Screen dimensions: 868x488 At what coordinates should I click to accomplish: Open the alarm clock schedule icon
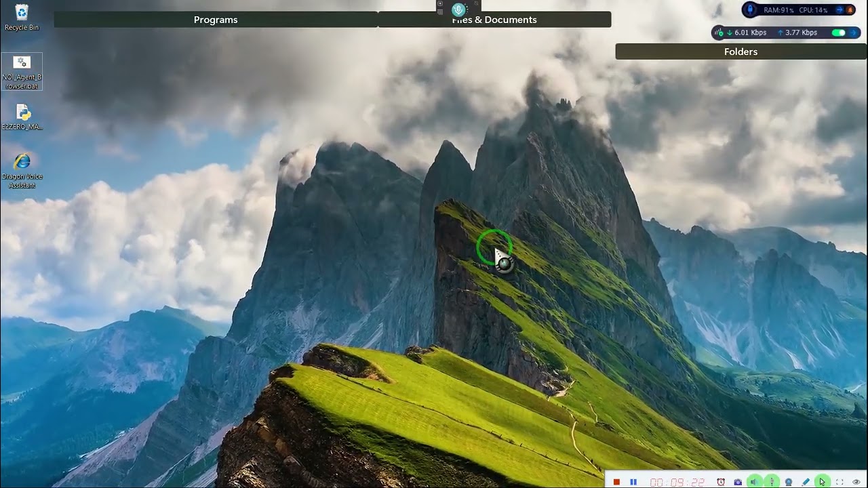(x=721, y=482)
